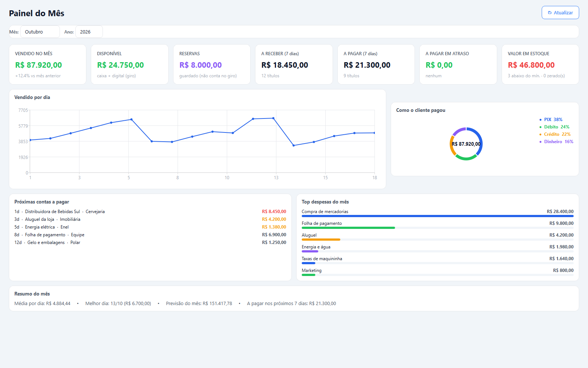Select the Aluguel da loja · Imobiliária bill
This screenshot has height=368, width=588.
click(x=150, y=219)
